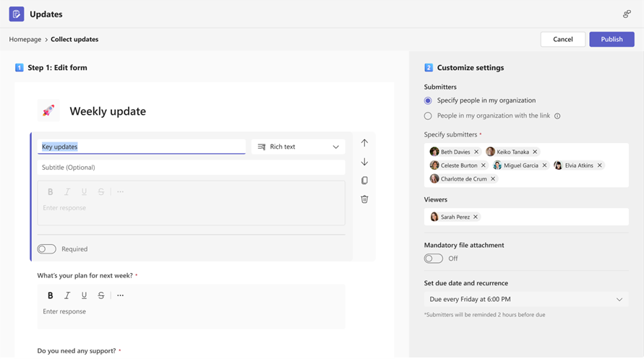
Task: Click the copy link icon at top right
Action: click(x=627, y=14)
